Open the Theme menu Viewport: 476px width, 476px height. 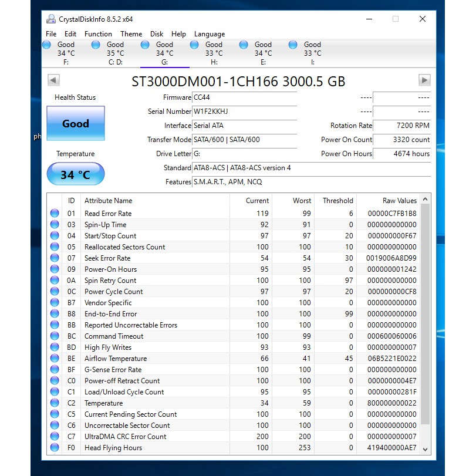click(131, 34)
